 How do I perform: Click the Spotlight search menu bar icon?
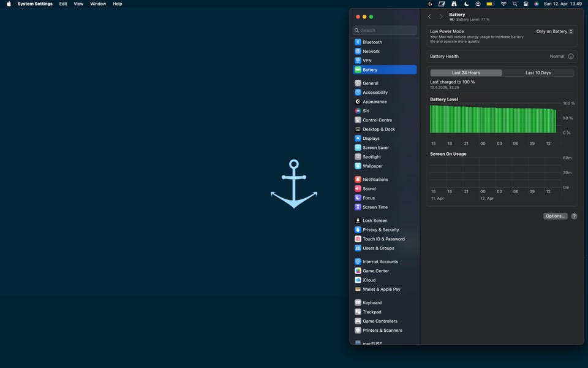(515, 4)
